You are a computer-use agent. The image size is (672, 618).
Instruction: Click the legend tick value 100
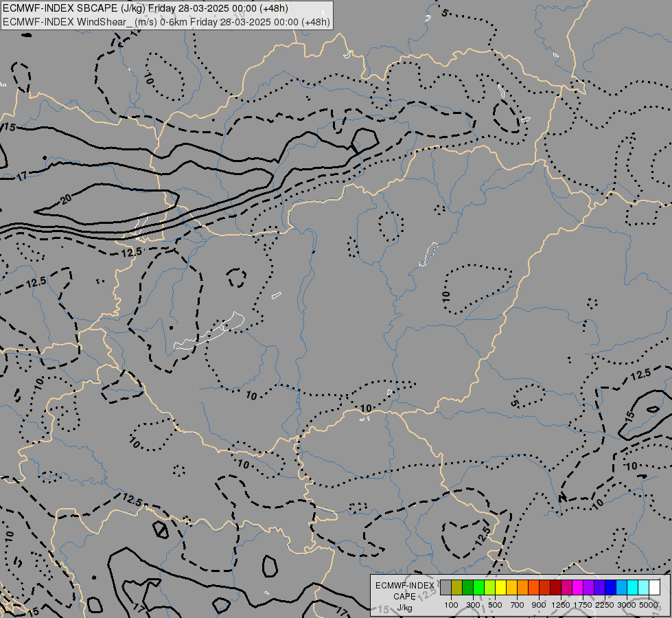(x=451, y=605)
